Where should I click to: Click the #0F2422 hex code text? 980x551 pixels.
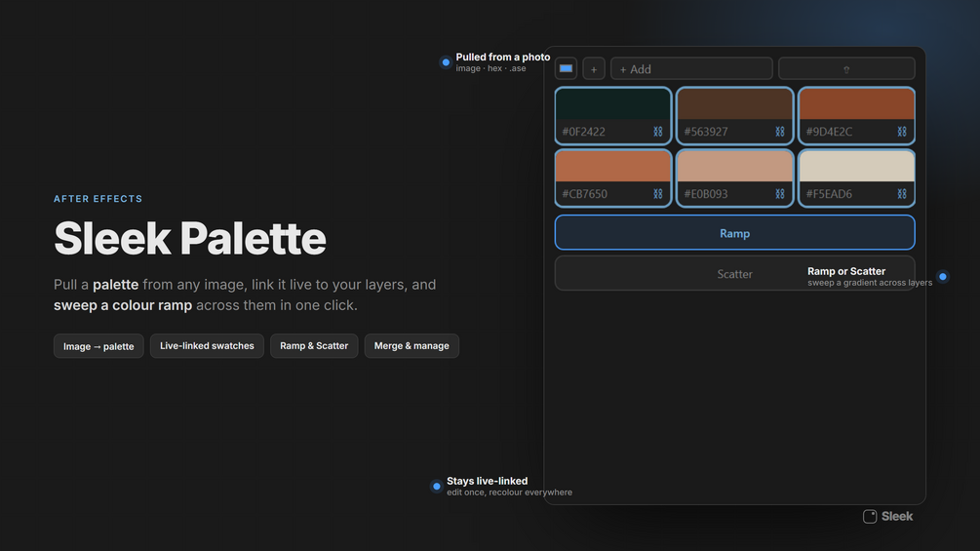tap(584, 132)
